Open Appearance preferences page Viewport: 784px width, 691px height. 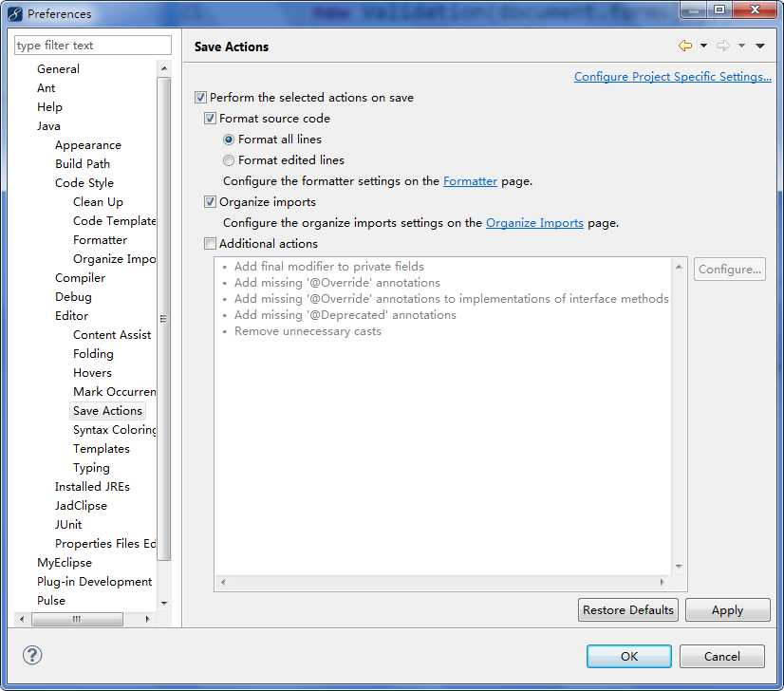(88, 145)
